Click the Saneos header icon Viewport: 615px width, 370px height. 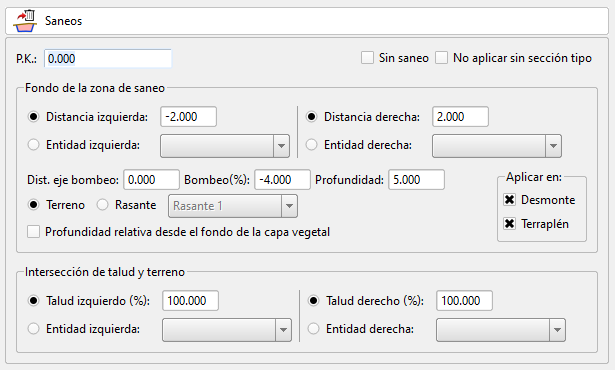25,21
